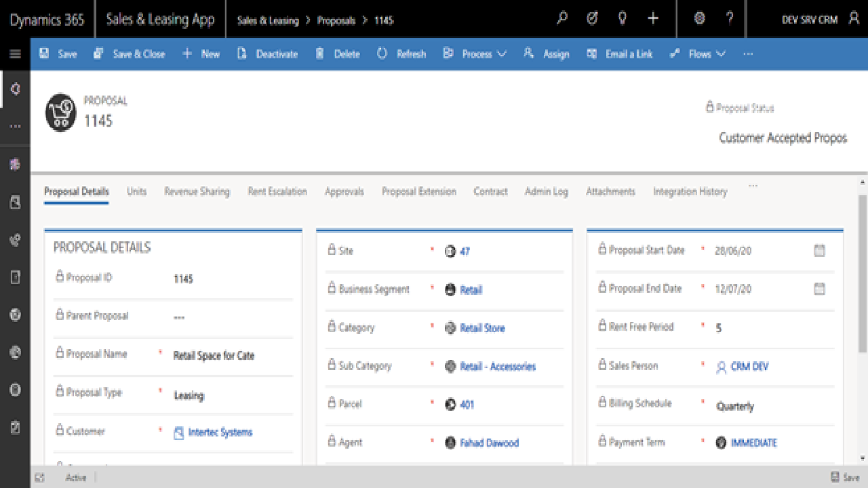The height and width of the screenshot is (488, 868).
Task: Open the Sales & Leasing breadcrumb
Action: [268, 20]
